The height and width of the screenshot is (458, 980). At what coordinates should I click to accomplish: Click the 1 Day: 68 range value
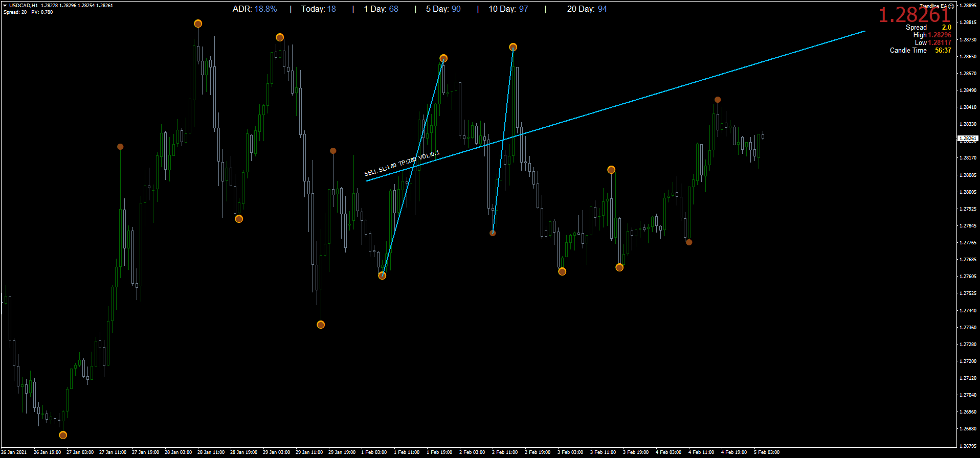(381, 9)
